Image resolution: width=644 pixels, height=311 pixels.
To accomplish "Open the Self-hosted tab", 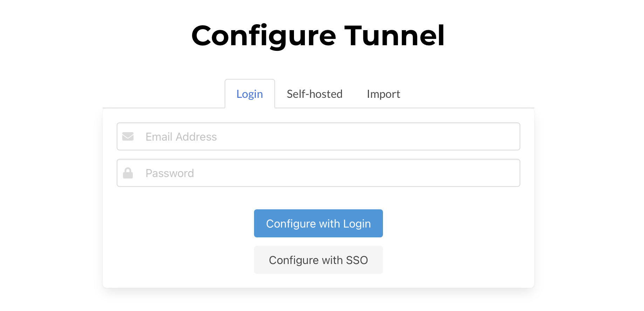I will 314,94.
